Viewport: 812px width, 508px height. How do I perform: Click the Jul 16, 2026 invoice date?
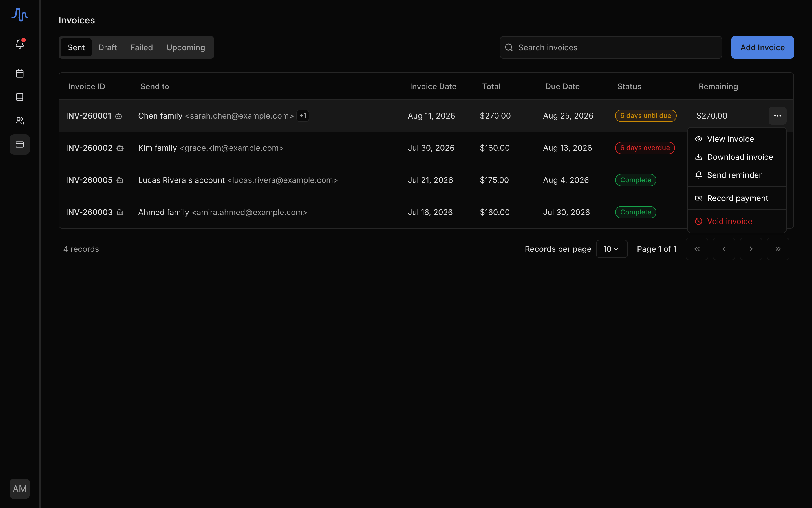point(430,212)
